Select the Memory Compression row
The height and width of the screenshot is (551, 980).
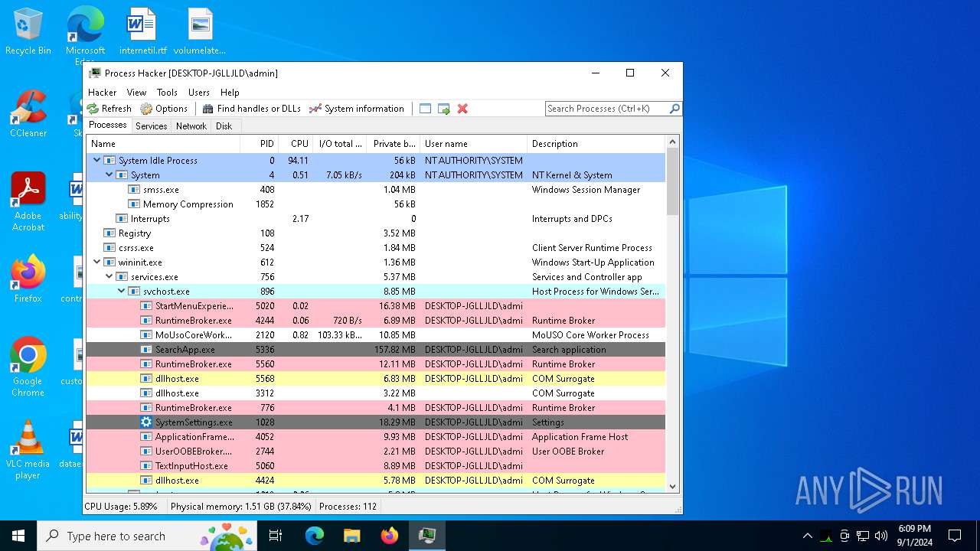(375, 204)
